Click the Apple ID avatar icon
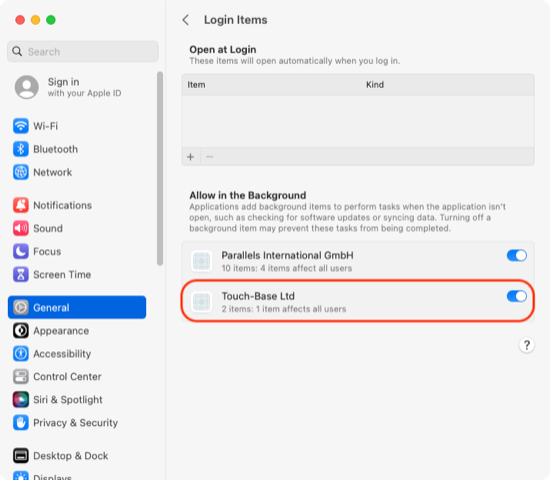Screen dimensions: 550x480 27,87
